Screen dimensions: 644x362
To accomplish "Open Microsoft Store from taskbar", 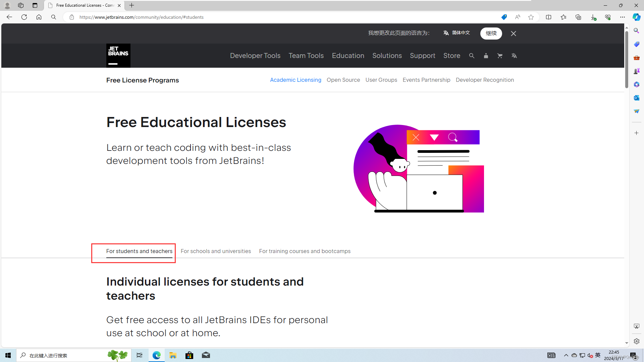I will click(189, 355).
